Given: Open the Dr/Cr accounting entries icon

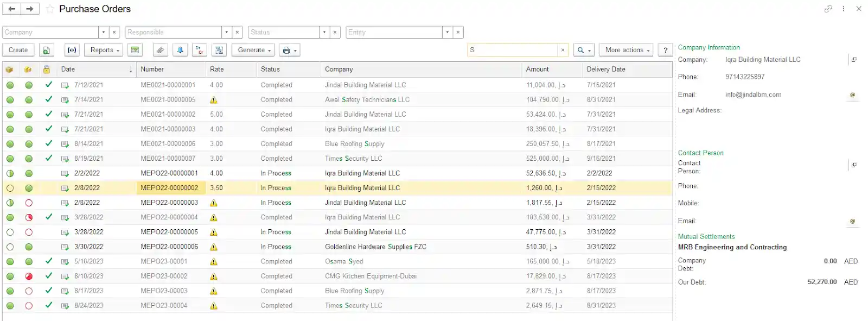Looking at the screenshot, I should [x=200, y=50].
